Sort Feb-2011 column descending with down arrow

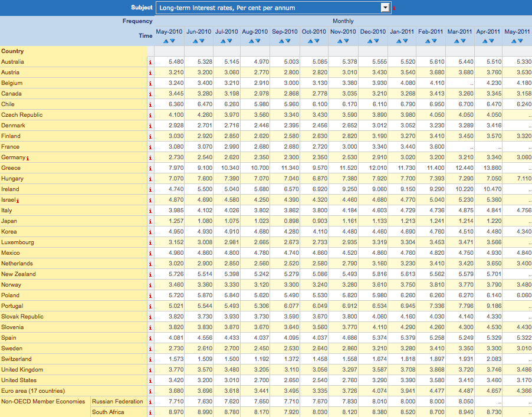click(434, 41)
